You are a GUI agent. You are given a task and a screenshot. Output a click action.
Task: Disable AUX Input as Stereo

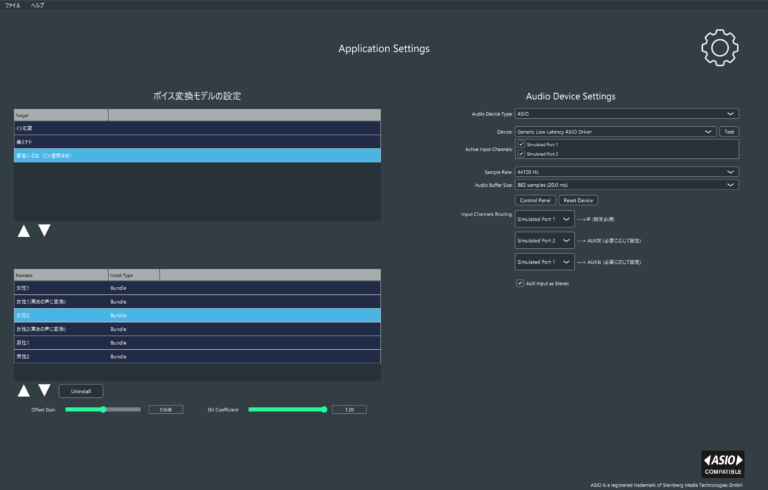tap(520, 283)
